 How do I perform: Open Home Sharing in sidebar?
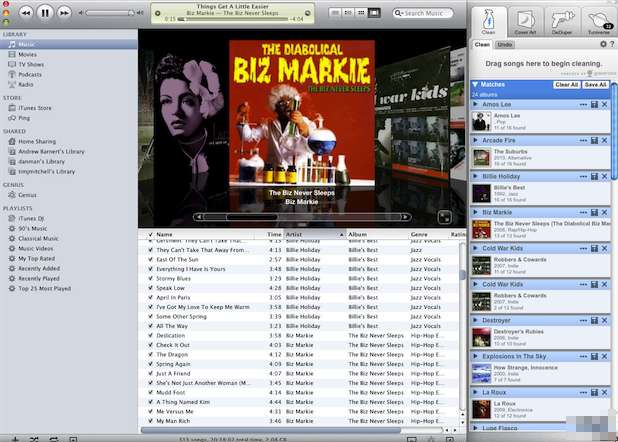[37, 142]
